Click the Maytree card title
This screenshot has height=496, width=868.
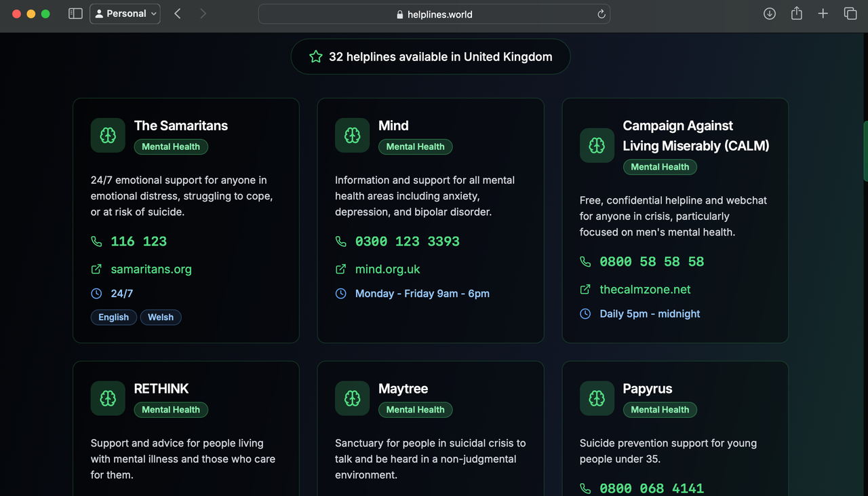403,389
